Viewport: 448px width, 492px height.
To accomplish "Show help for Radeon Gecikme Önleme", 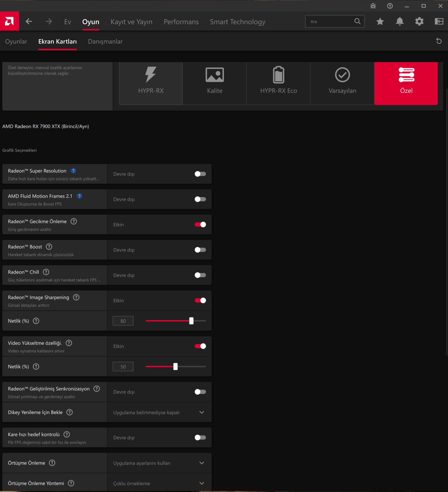I will pyautogui.click(x=74, y=221).
